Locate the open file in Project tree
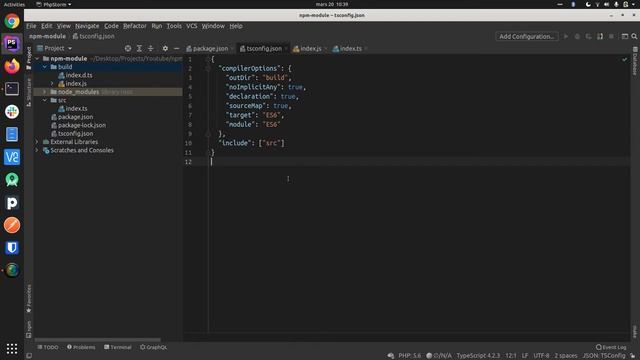Viewport: 640px width, 360px height. (x=128, y=48)
